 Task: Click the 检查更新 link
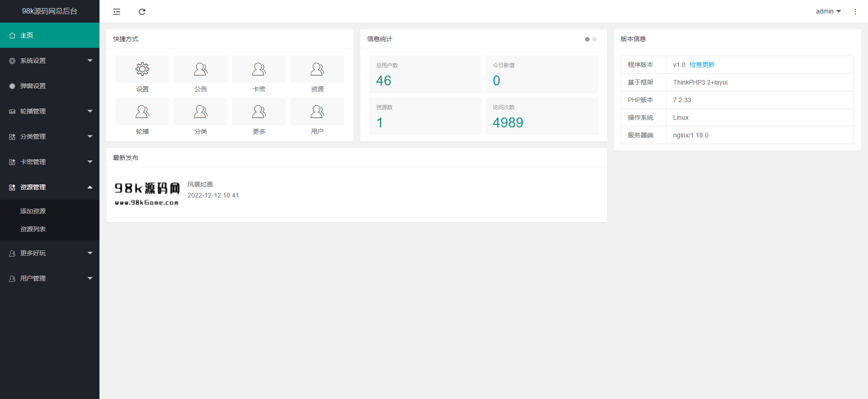(702, 65)
